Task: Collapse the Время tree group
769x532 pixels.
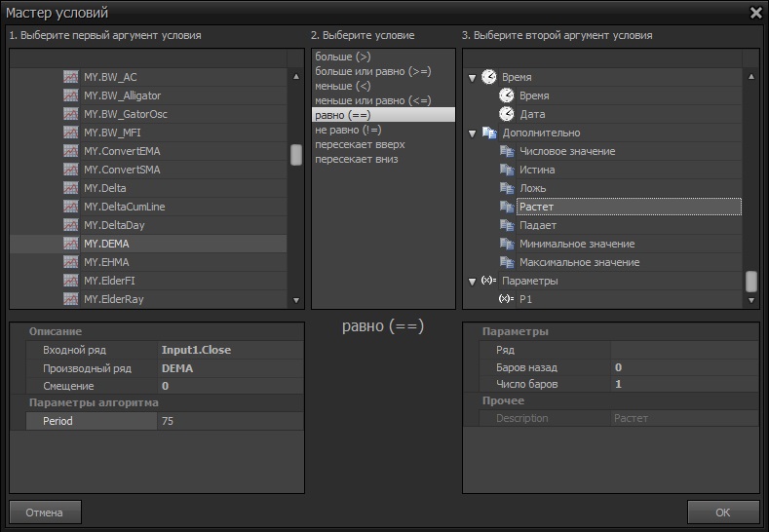Action: click(473, 78)
